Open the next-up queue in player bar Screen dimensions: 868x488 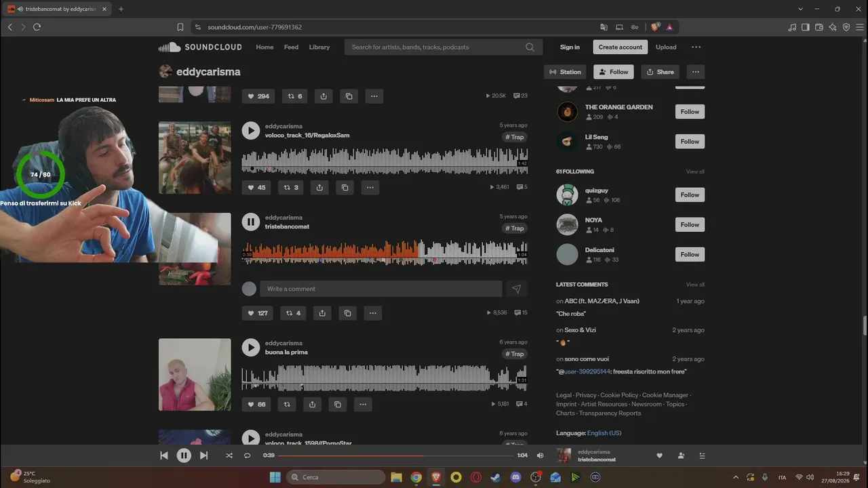[x=702, y=455]
